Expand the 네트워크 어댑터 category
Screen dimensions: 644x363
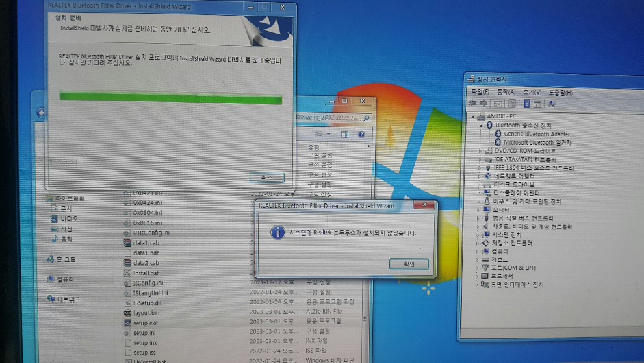point(479,176)
